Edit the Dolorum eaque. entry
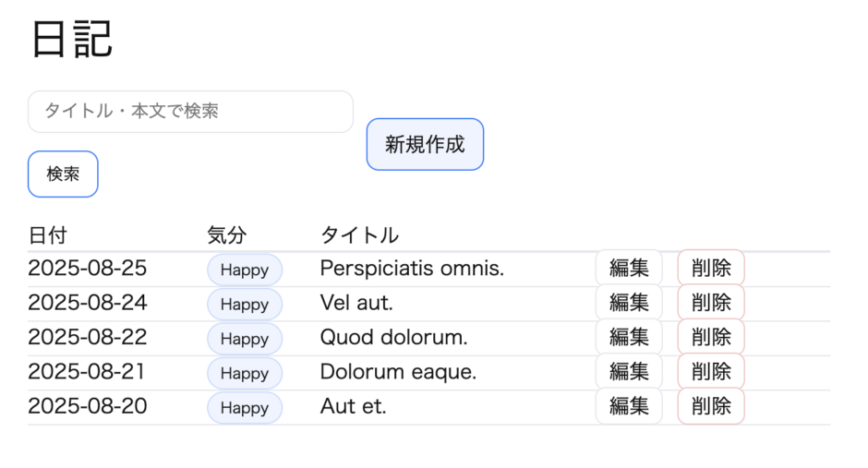868x468 pixels. coord(629,372)
